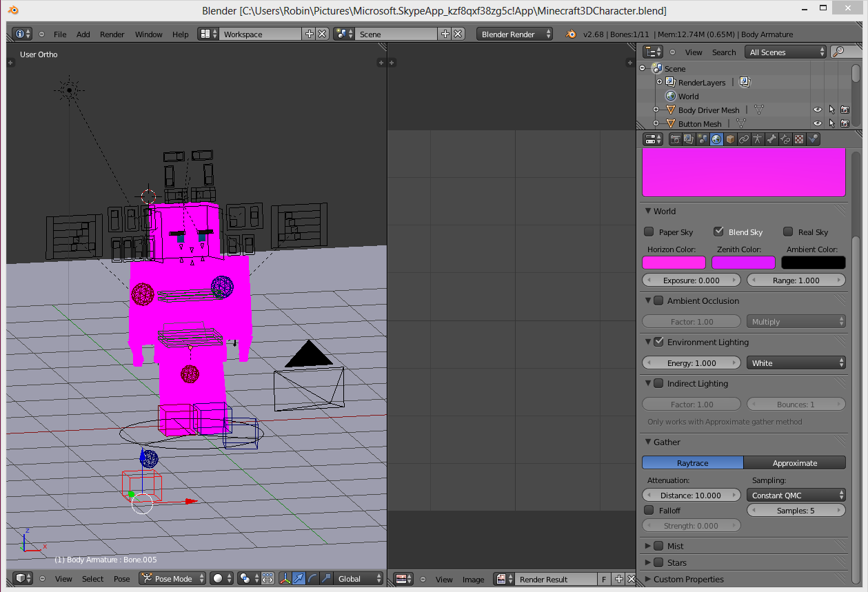The width and height of the screenshot is (868, 592).
Task: Open the Select menu in 3D view
Action: (x=93, y=579)
